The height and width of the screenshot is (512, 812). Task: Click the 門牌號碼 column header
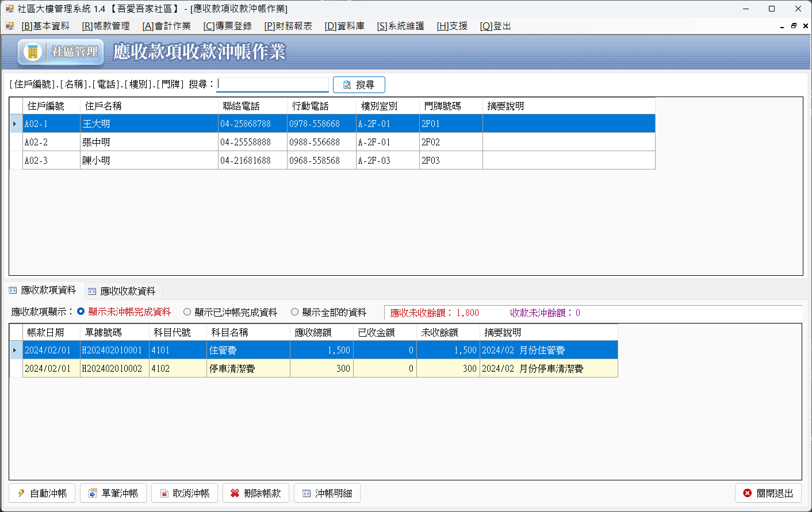(451, 106)
